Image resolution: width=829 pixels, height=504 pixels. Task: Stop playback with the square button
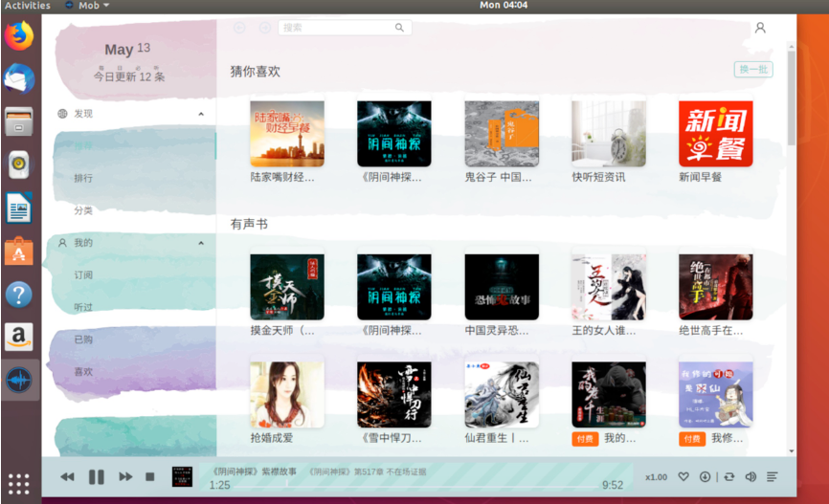150,477
